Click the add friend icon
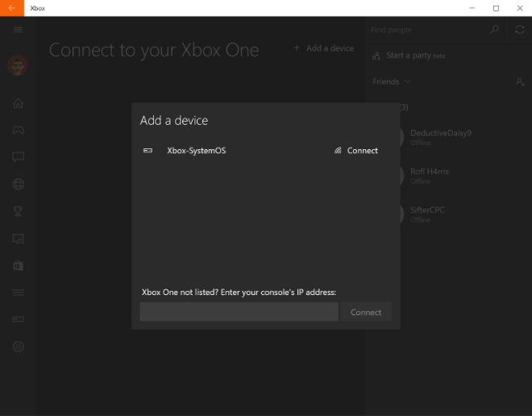 pos(519,81)
